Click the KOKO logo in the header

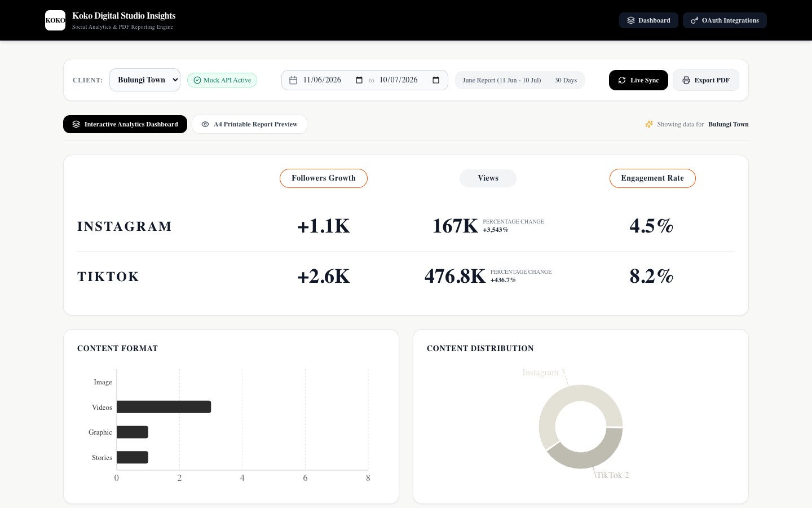pos(55,20)
